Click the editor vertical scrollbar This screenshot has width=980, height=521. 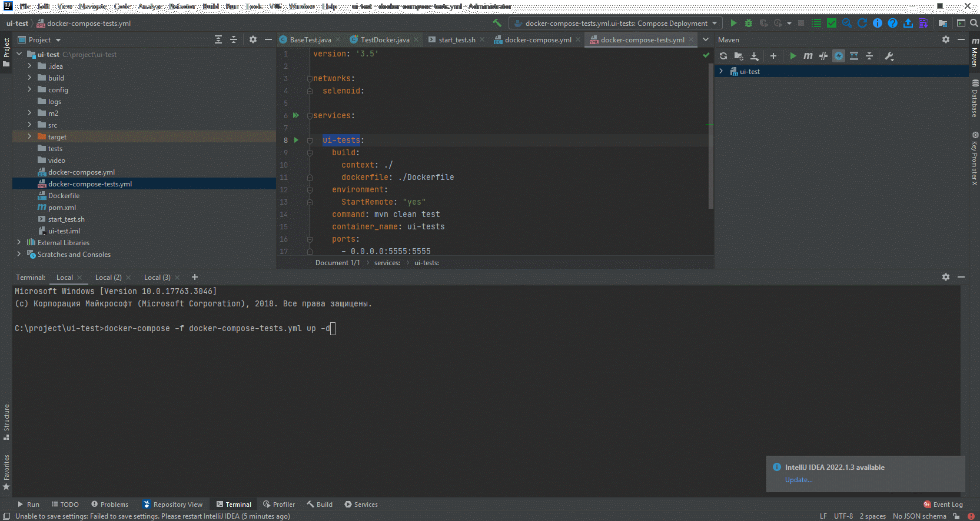click(710, 135)
